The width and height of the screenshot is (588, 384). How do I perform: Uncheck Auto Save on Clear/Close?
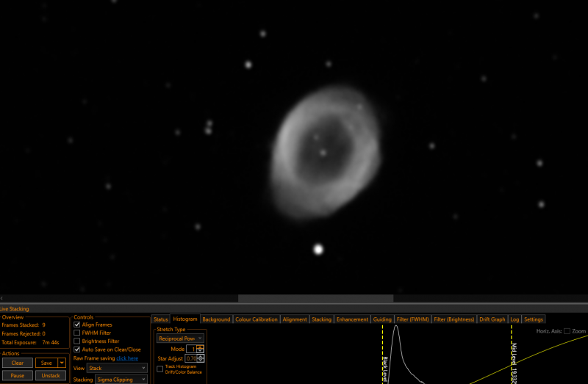pyautogui.click(x=77, y=349)
